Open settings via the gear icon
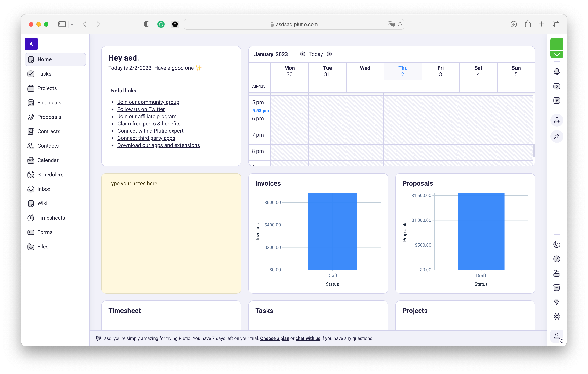This screenshot has height=374, width=588. coord(557,316)
